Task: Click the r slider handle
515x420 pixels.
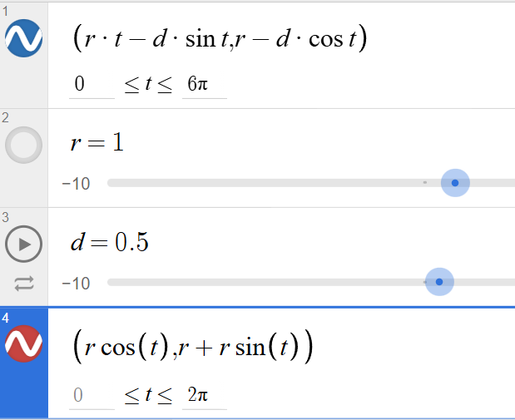Action: (455, 183)
